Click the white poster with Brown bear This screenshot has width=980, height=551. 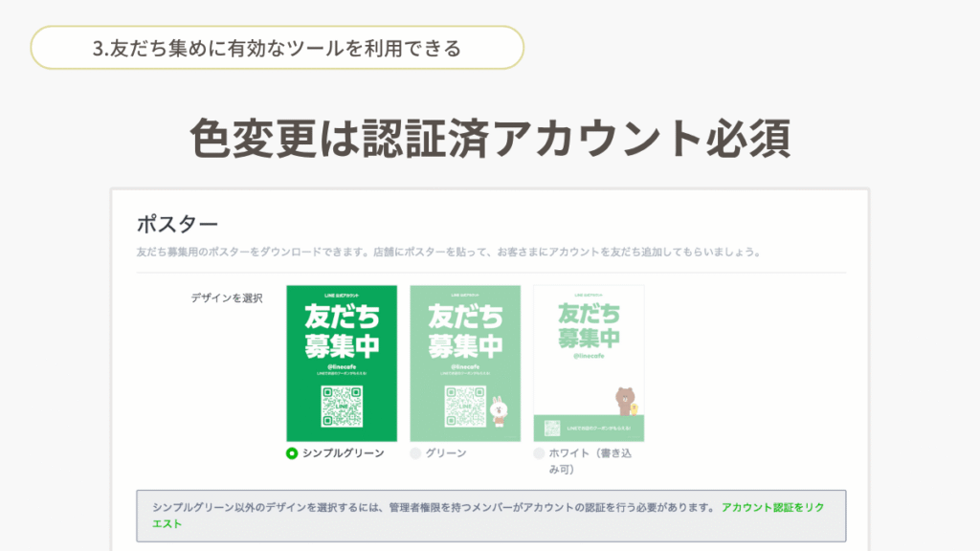click(589, 363)
